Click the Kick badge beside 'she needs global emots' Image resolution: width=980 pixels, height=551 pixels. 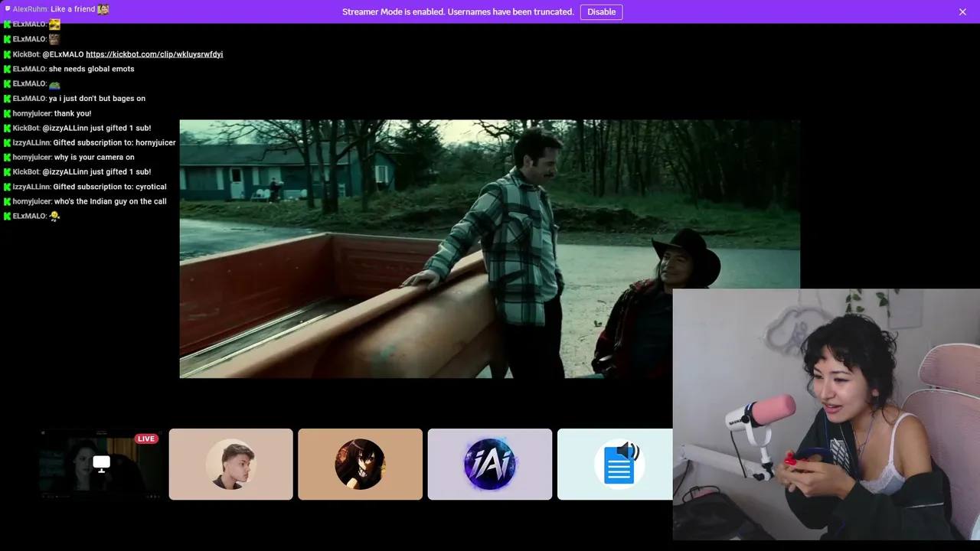tap(7, 69)
